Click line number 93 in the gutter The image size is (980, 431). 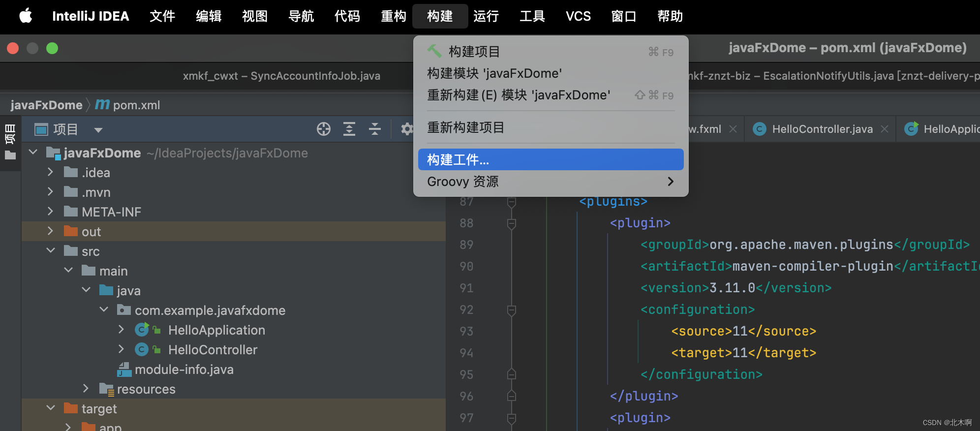tap(466, 331)
